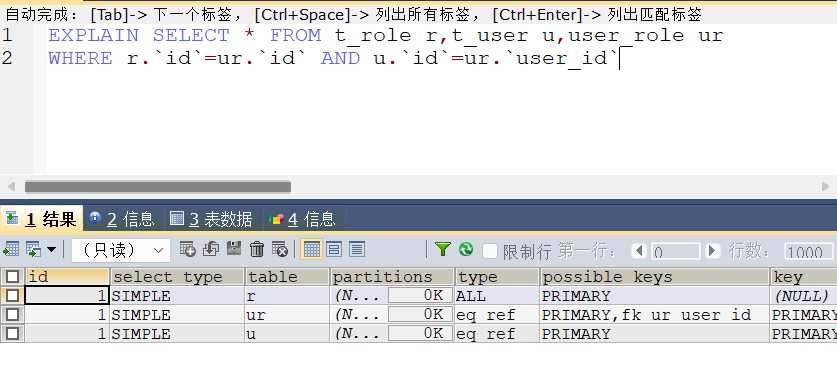Click the export result set icon
837x387 pixels.
pyautogui.click(x=11, y=249)
